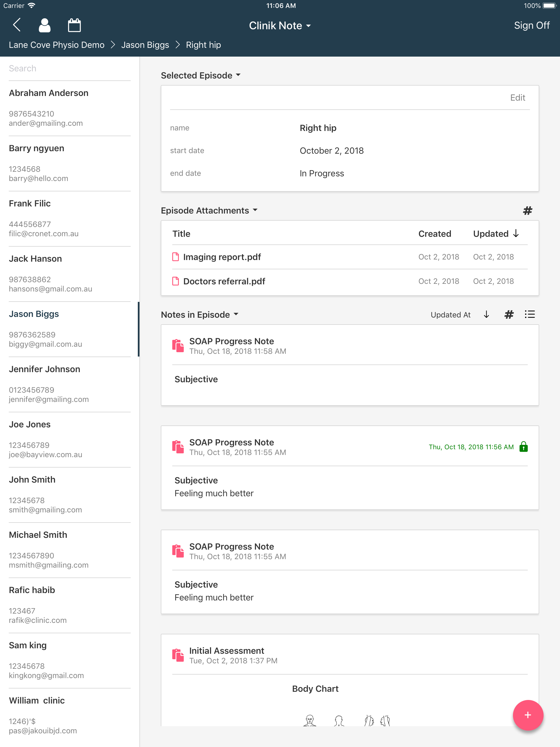Tap the red plus add button
This screenshot has width=560, height=747.
pos(528,715)
